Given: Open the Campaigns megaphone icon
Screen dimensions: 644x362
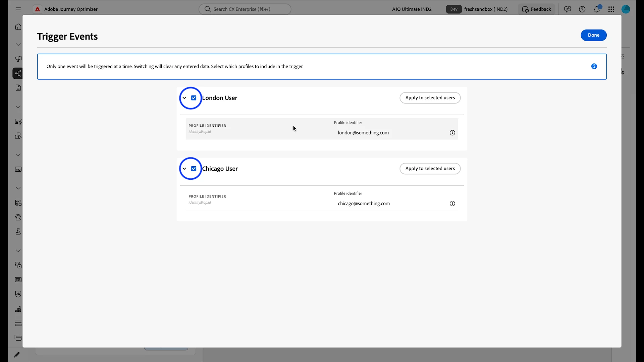Looking at the screenshot, I should (18, 59).
